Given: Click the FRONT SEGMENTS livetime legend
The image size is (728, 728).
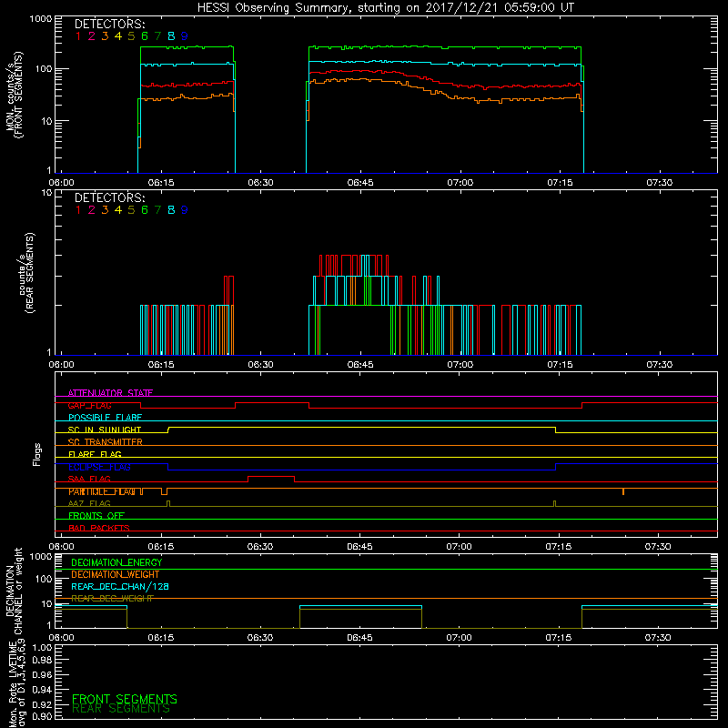Looking at the screenshot, I should 125,699.
